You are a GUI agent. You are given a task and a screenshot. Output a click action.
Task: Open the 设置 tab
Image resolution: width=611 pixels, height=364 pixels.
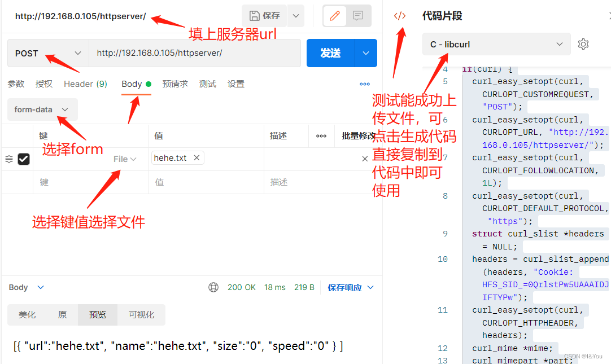236,84
